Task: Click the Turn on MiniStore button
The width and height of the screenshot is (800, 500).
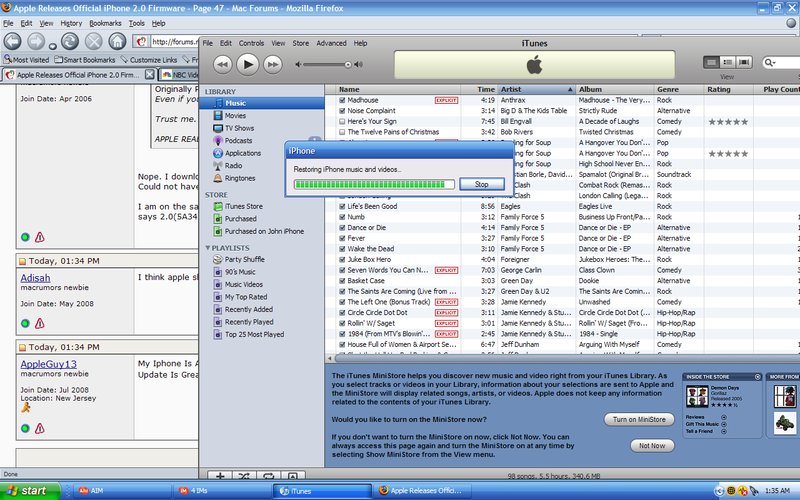Action: coord(639,419)
